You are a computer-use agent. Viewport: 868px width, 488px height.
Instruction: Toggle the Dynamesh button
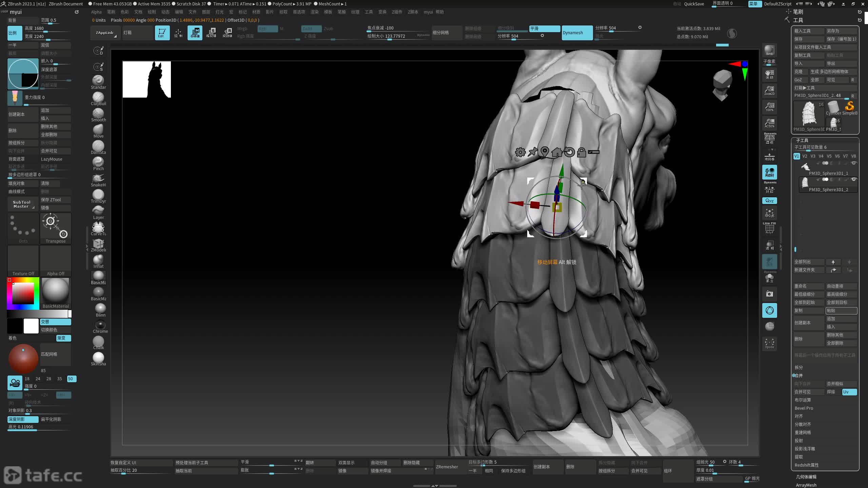coord(577,33)
